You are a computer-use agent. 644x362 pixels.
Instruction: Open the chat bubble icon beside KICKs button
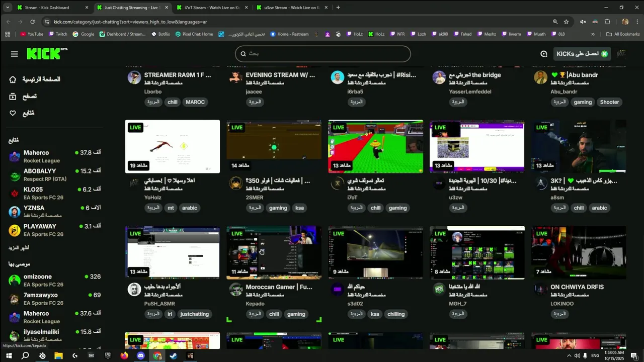click(543, 54)
